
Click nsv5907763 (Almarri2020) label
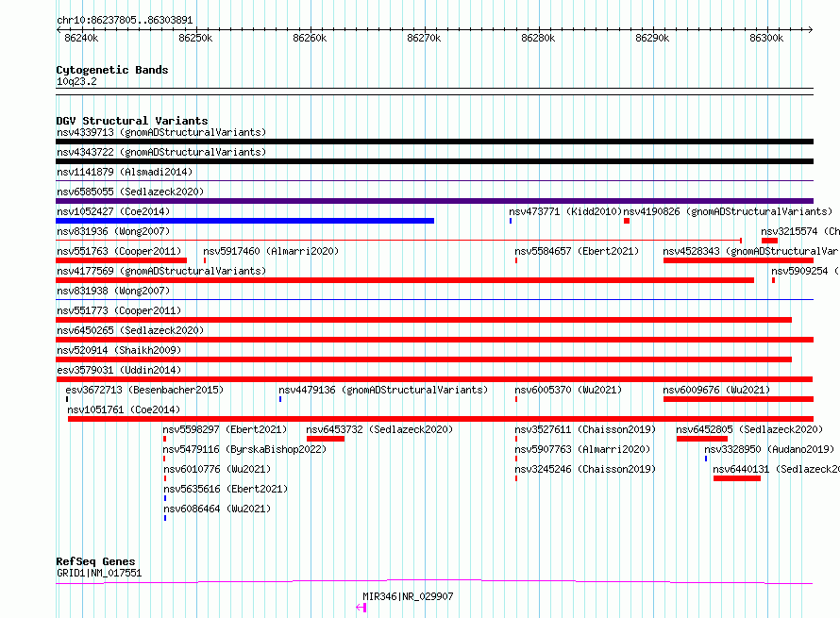[x=582, y=449]
